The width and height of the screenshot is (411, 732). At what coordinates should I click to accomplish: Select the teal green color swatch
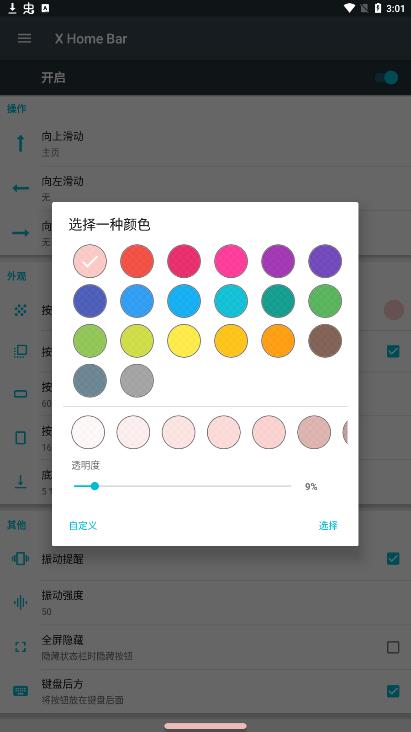coord(278,301)
